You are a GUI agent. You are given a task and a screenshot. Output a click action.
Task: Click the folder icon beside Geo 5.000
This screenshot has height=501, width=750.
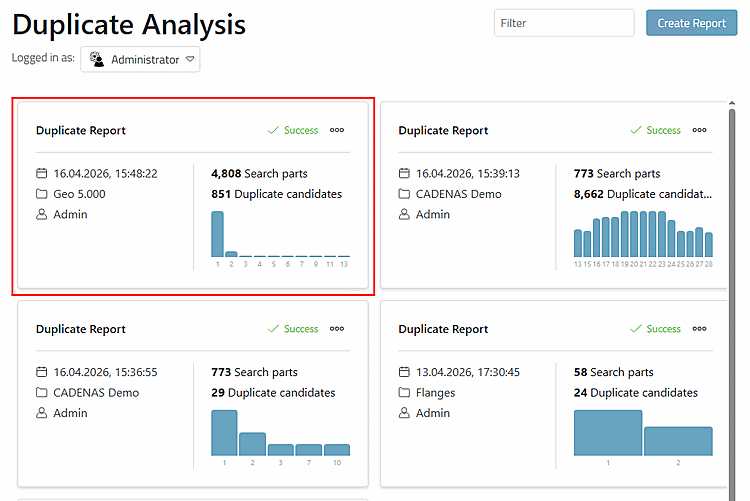(42, 194)
